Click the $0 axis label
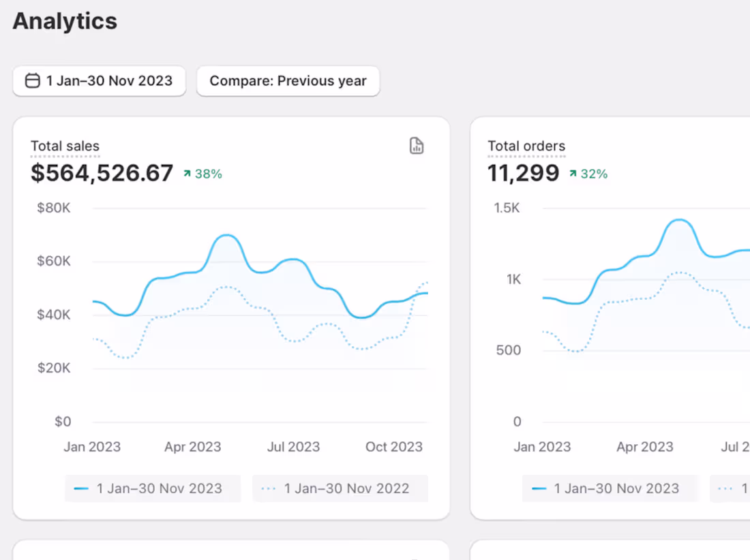Screen dimensions: 750x560 coord(63,422)
